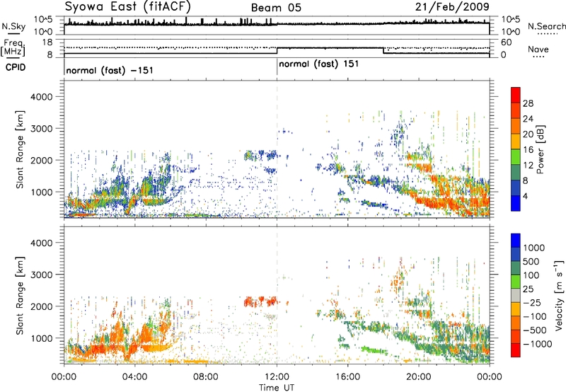Click "2000" on the velocity panel range axis
This screenshot has height=392, width=566.
click(42, 306)
